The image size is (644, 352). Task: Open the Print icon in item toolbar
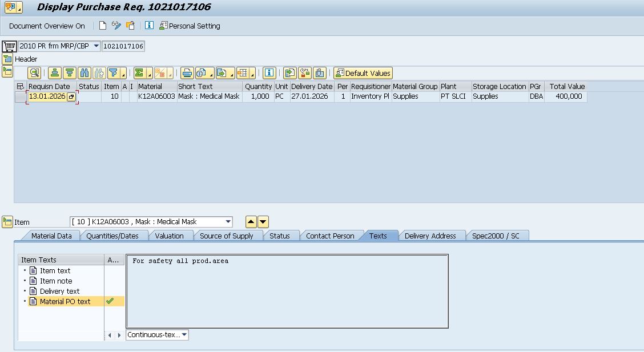click(x=187, y=73)
